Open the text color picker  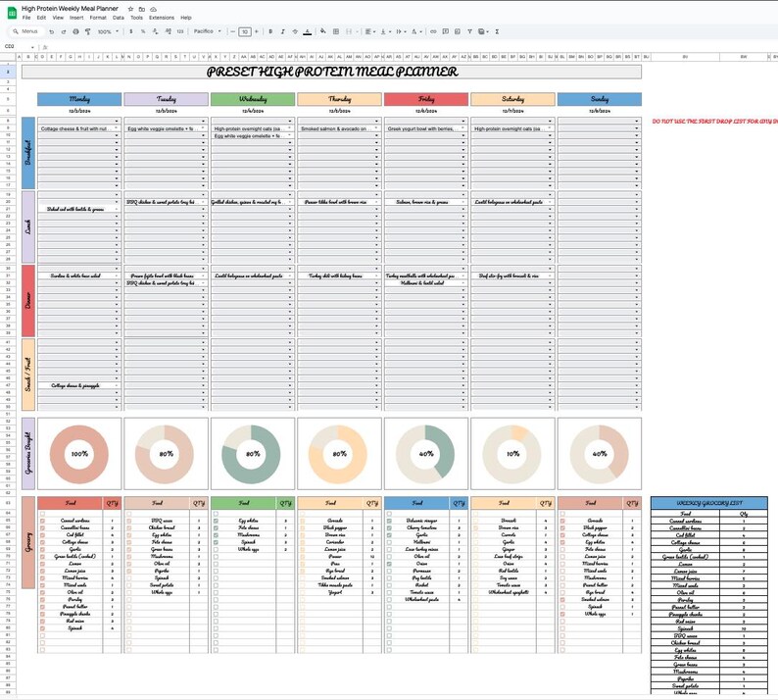[308, 31]
